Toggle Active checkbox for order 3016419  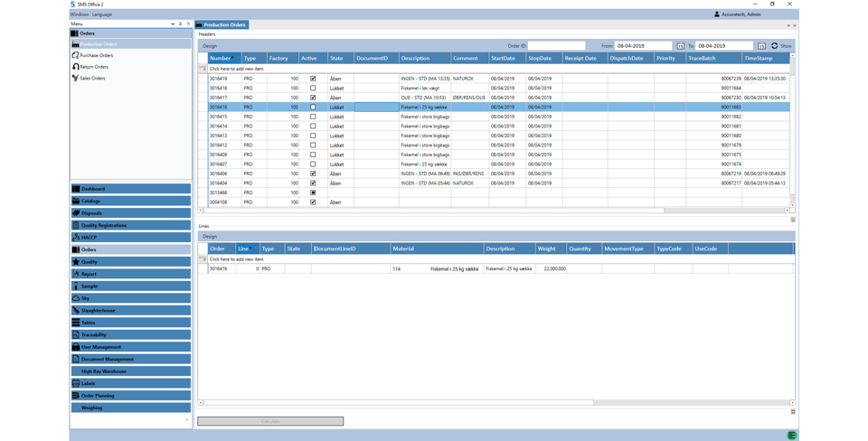click(x=313, y=79)
